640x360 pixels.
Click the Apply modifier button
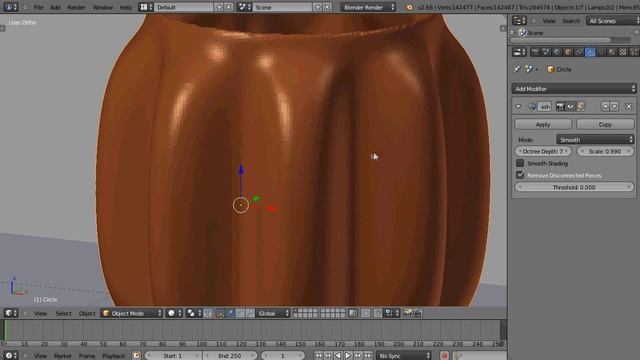543,124
